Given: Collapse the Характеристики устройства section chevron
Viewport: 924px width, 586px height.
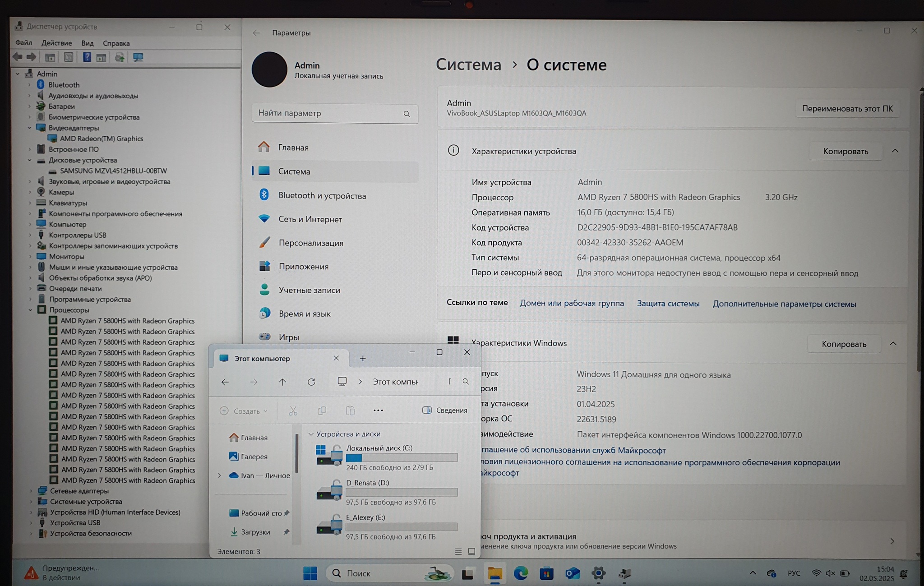Looking at the screenshot, I should pos(895,151).
